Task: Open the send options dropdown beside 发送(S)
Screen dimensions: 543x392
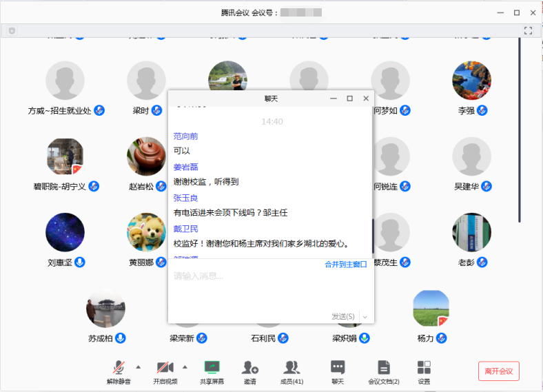Action: 365,317
